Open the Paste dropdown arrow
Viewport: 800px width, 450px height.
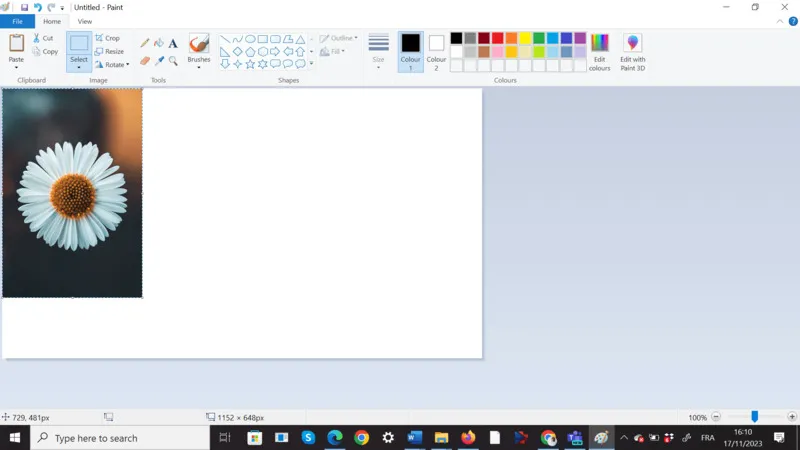coord(16,67)
